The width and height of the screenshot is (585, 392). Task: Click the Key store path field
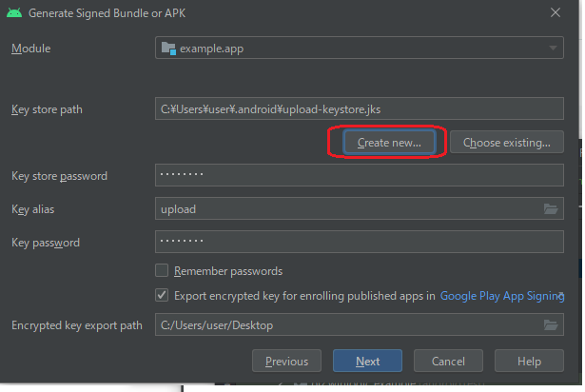359,109
